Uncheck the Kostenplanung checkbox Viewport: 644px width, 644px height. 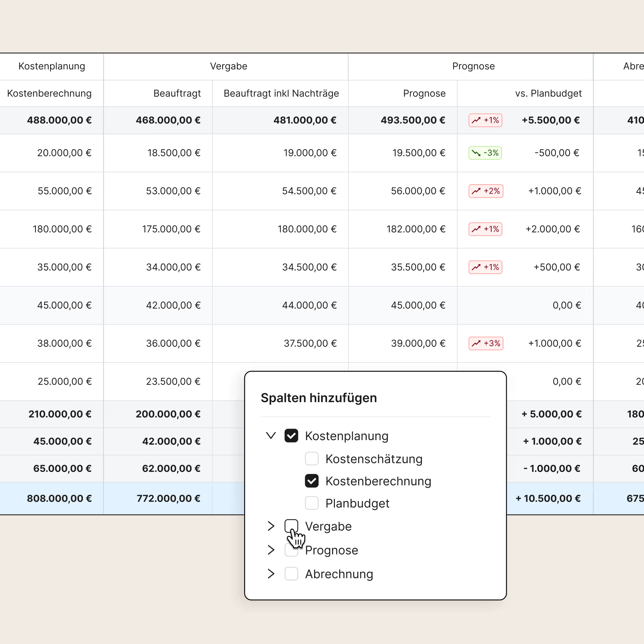point(291,436)
